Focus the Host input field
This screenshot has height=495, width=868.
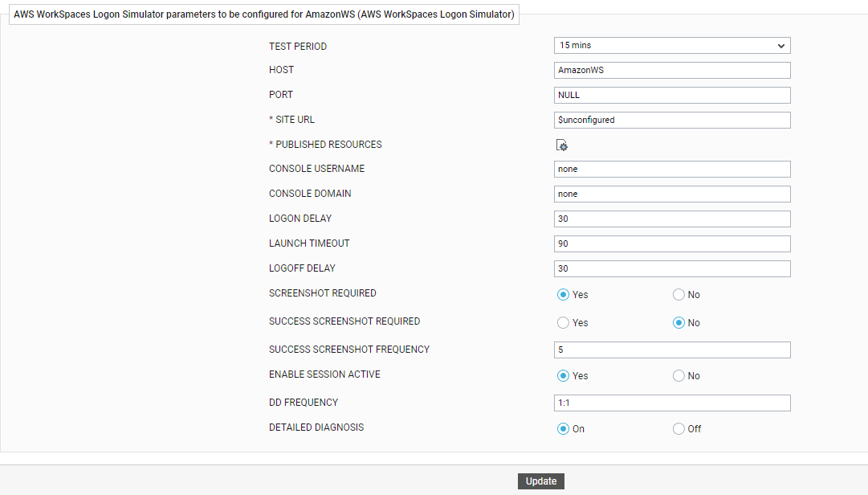[672, 71]
